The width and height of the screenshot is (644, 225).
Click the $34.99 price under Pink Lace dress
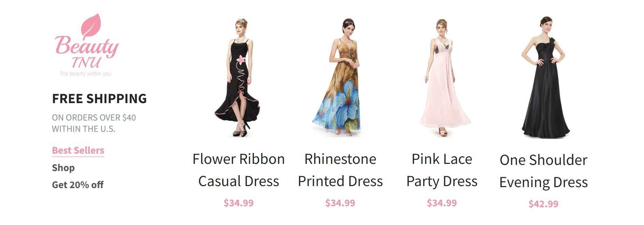[442, 203]
